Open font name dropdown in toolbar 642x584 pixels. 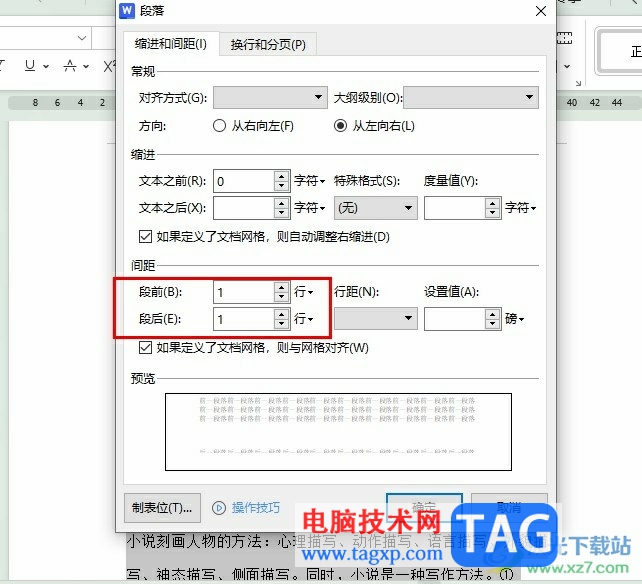tap(82, 38)
